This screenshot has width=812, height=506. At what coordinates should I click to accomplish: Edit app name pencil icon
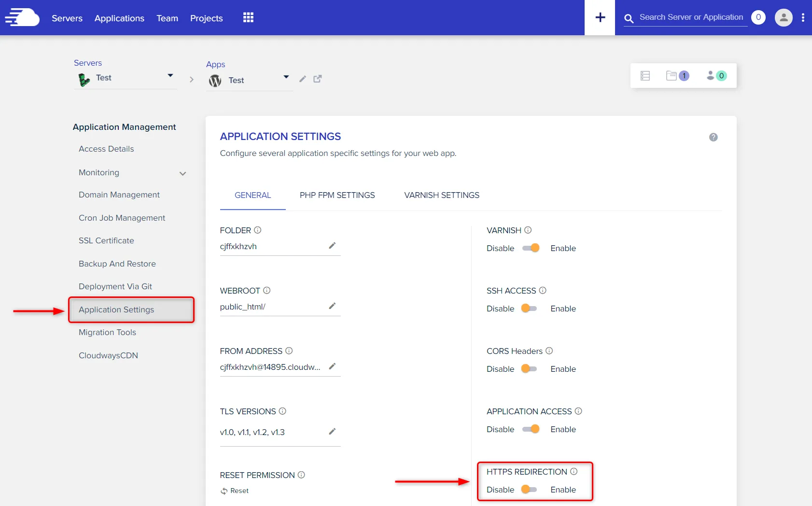303,79
